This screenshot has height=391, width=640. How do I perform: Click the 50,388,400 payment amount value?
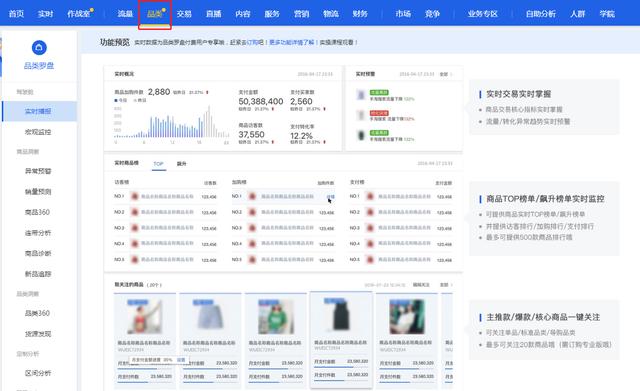coord(261,101)
